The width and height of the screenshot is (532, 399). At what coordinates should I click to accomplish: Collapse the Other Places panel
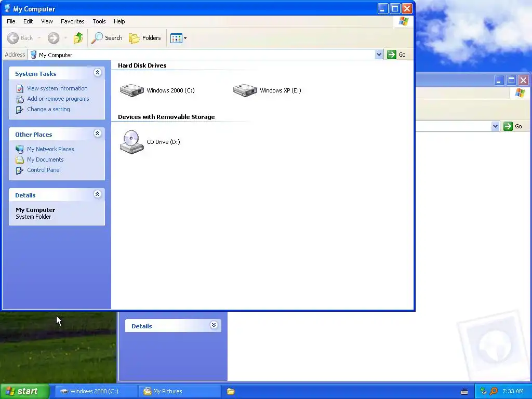(x=97, y=134)
